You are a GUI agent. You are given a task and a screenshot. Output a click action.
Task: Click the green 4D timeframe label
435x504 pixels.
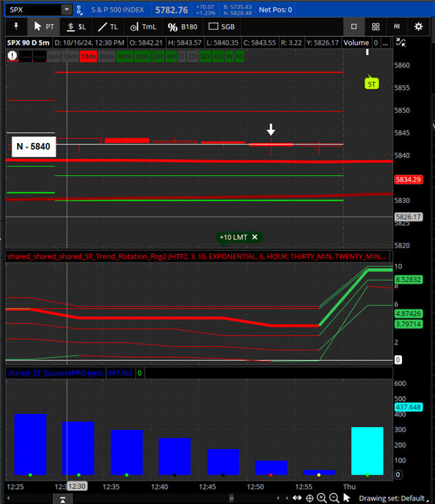tap(217, 56)
